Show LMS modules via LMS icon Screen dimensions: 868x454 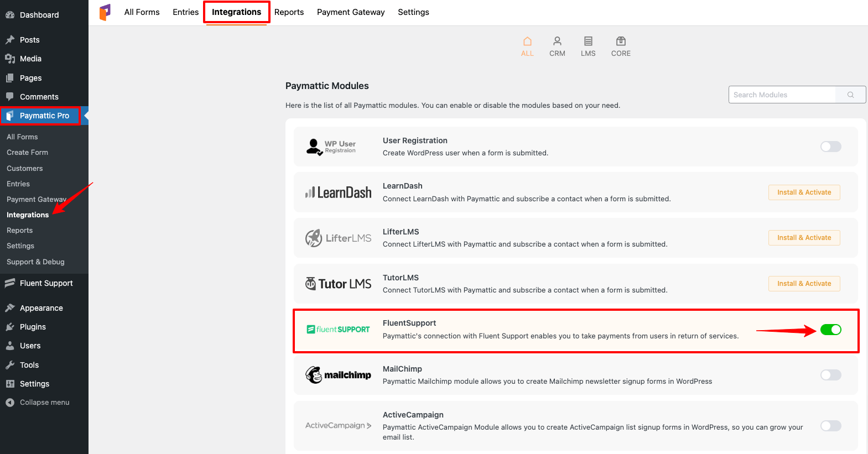[x=588, y=41]
